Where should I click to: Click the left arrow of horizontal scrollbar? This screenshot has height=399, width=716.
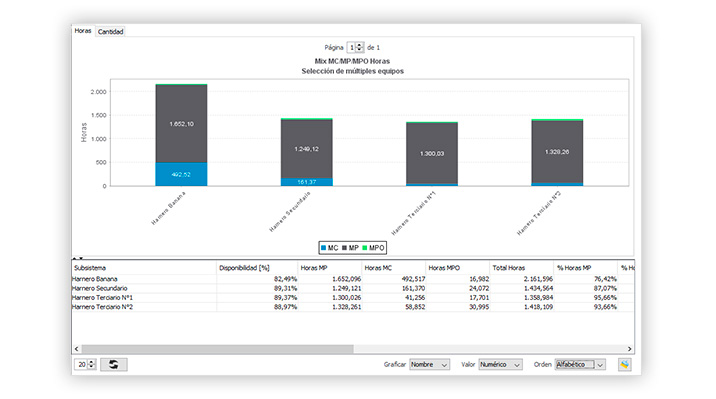(76, 349)
